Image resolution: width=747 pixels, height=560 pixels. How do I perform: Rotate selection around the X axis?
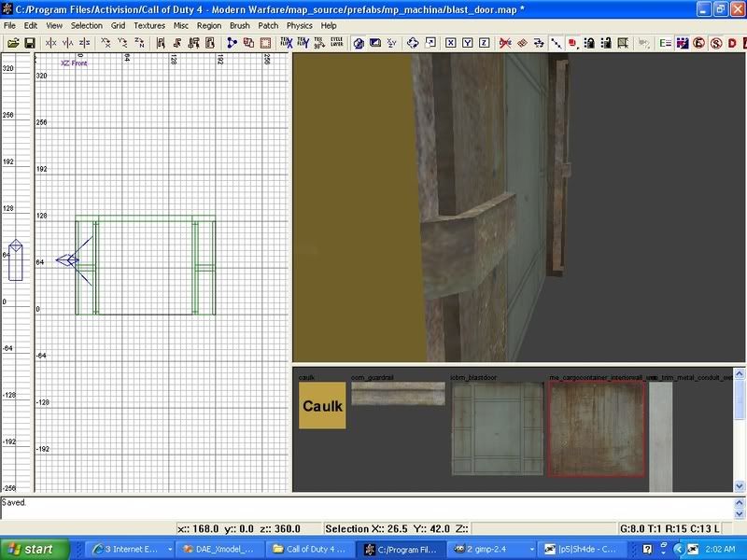point(106,43)
